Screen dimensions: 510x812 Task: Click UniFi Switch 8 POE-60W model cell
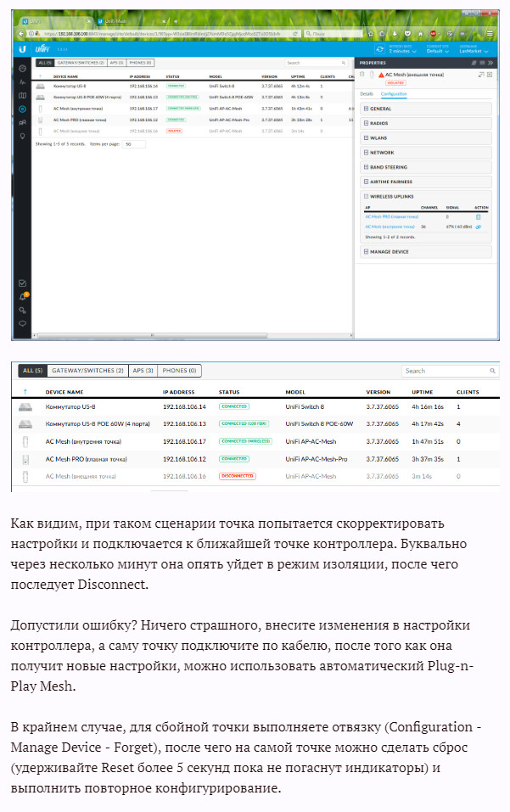tap(319, 423)
